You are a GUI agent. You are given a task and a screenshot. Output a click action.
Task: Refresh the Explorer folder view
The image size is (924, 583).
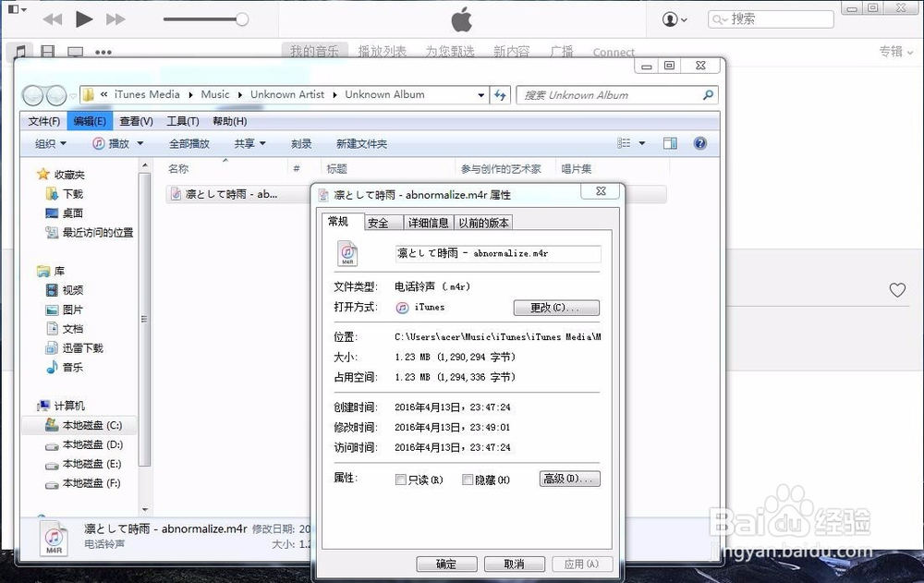pyautogui.click(x=500, y=95)
